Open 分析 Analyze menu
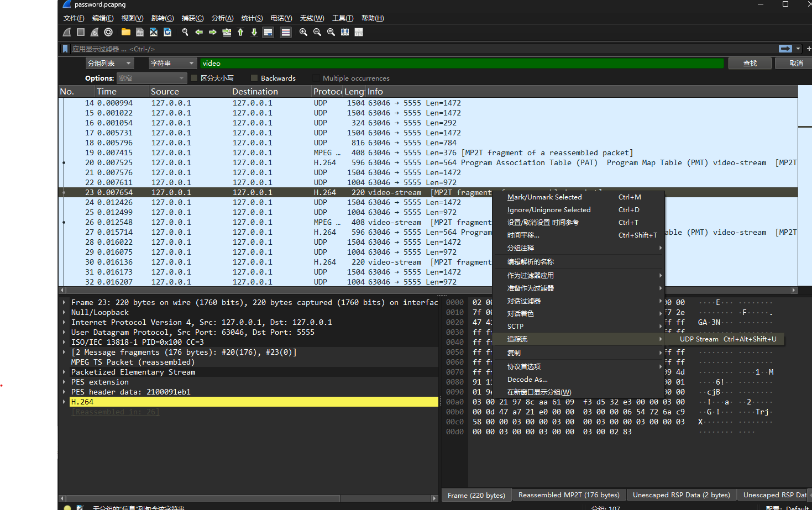Viewport: 812px width, 510px height. 223,18
